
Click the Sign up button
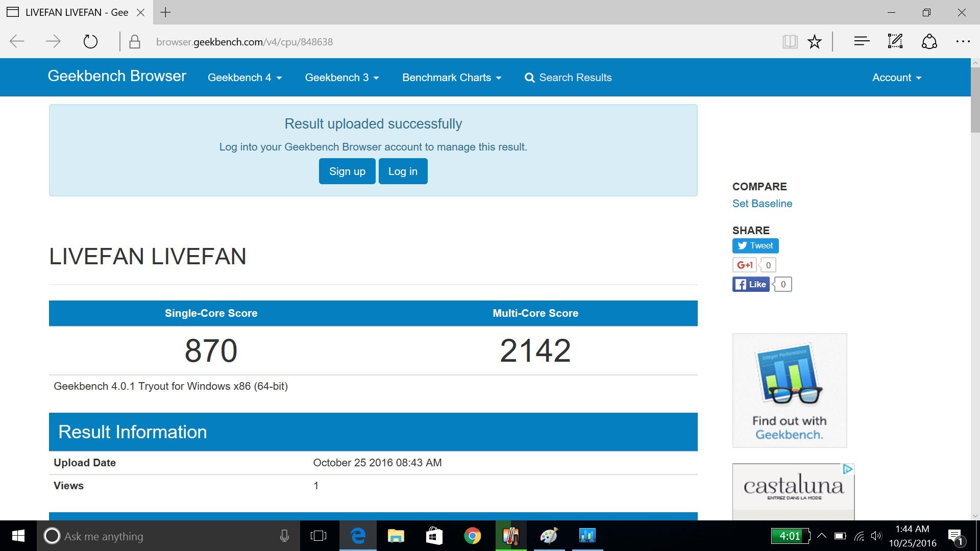347,171
